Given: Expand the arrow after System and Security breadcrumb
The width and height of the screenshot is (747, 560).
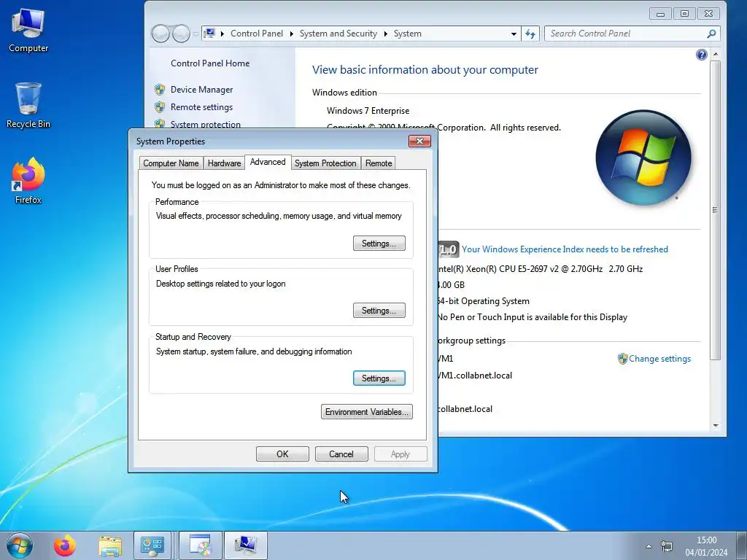Looking at the screenshot, I should [385, 34].
